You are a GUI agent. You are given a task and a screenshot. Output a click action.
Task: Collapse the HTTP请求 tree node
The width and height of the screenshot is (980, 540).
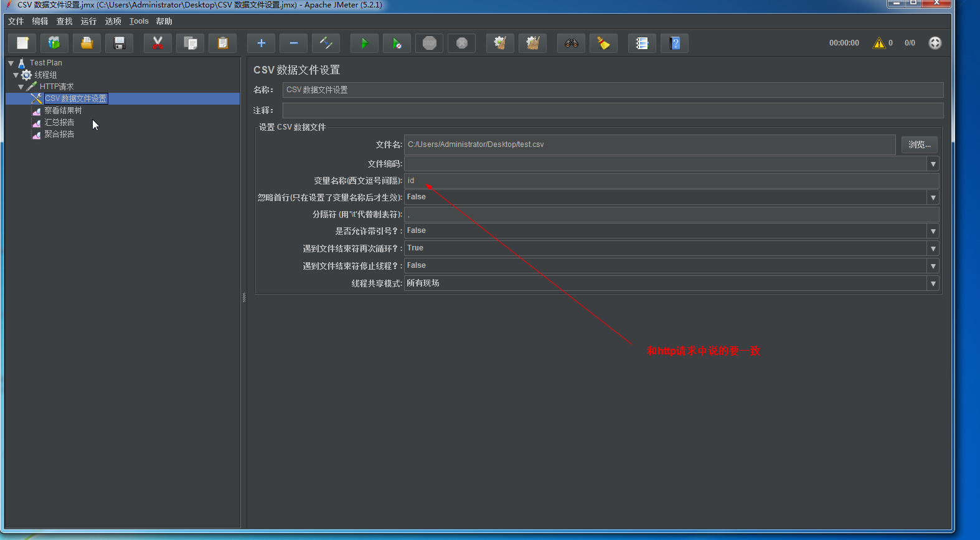[x=21, y=87]
